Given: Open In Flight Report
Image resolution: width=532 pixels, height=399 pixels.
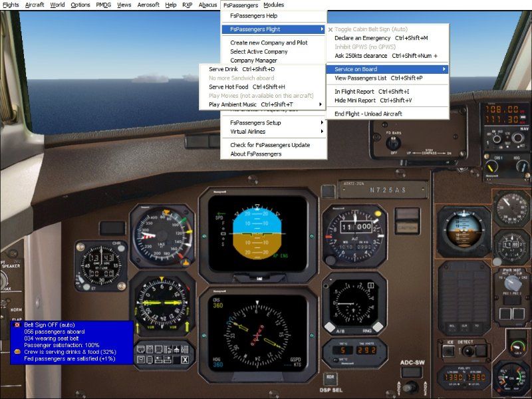Looking at the screenshot, I should point(387,92).
